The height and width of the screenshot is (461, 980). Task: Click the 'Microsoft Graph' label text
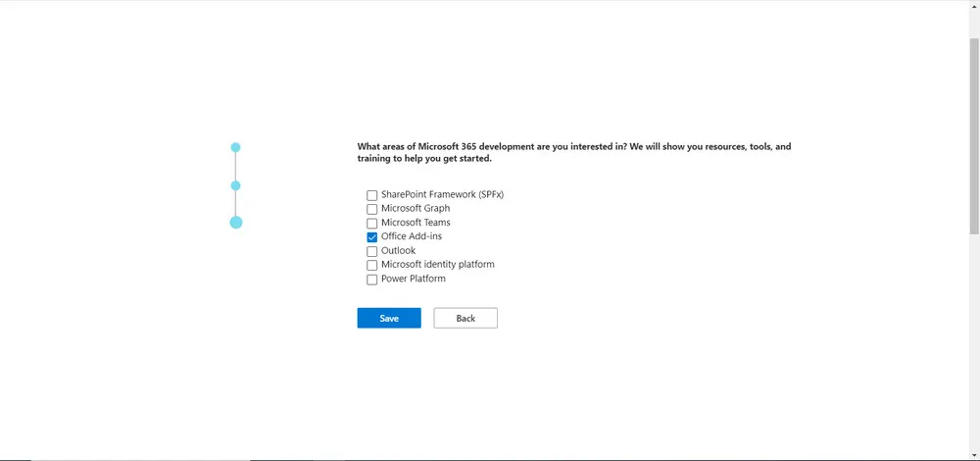pos(416,209)
